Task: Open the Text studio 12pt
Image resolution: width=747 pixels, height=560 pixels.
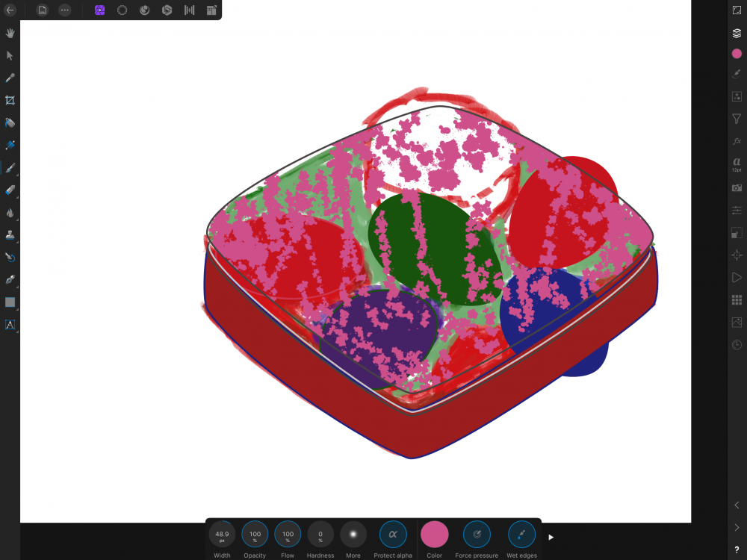Action: (737, 164)
